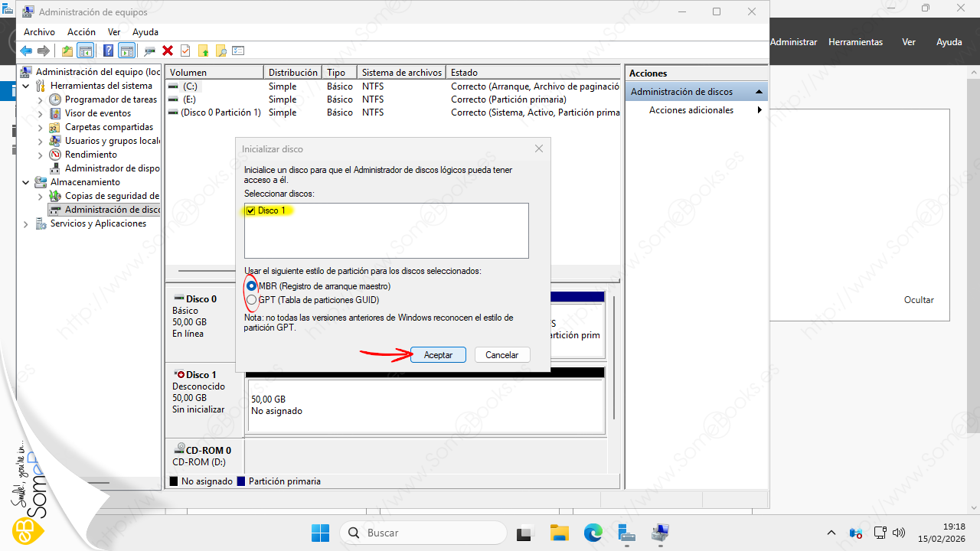Collapse the Almacenamiento tree node

point(26,183)
